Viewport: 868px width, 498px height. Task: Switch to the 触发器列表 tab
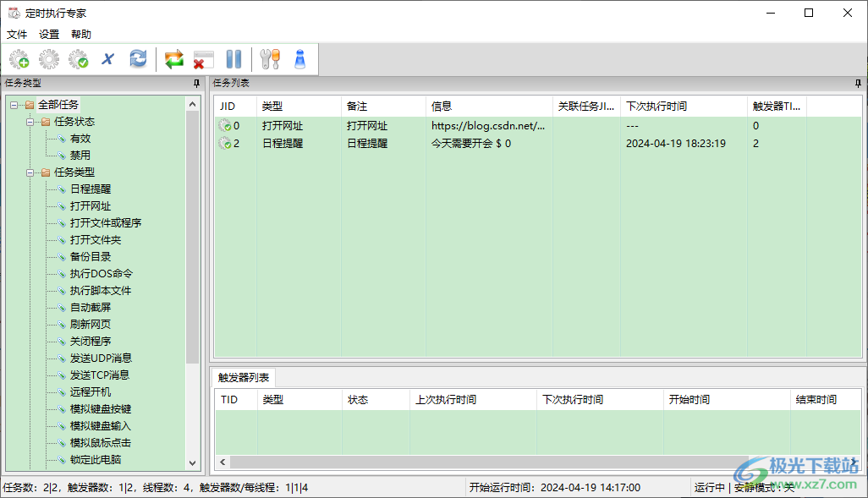[x=244, y=378]
